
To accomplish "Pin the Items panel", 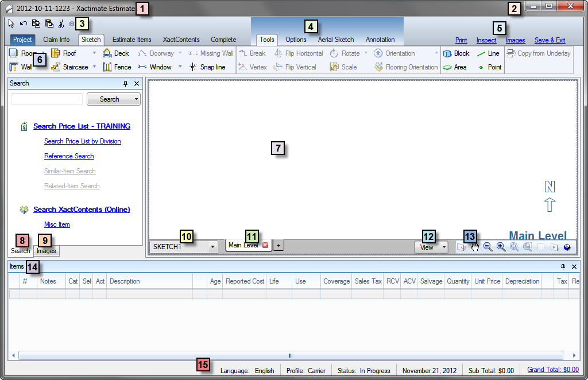I will tap(563, 266).
